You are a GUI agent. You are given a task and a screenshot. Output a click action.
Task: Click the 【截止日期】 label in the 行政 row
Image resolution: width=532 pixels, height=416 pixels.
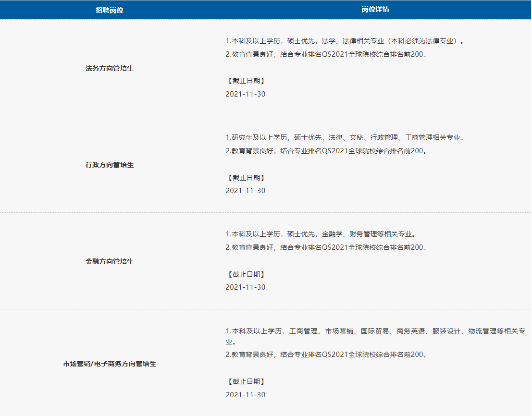[x=246, y=178]
